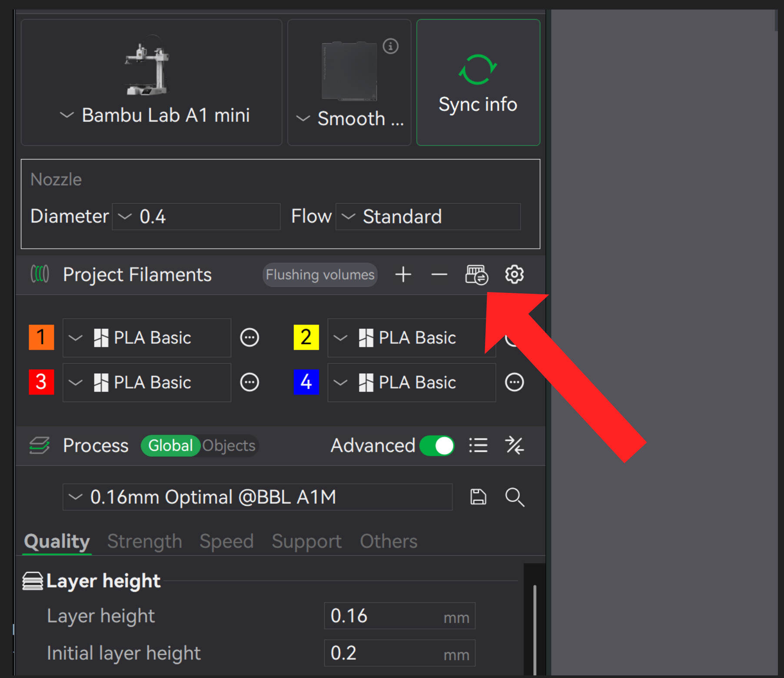Remove a filament with the minus icon
This screenshot has height=678, width=784.
point(439,275)
